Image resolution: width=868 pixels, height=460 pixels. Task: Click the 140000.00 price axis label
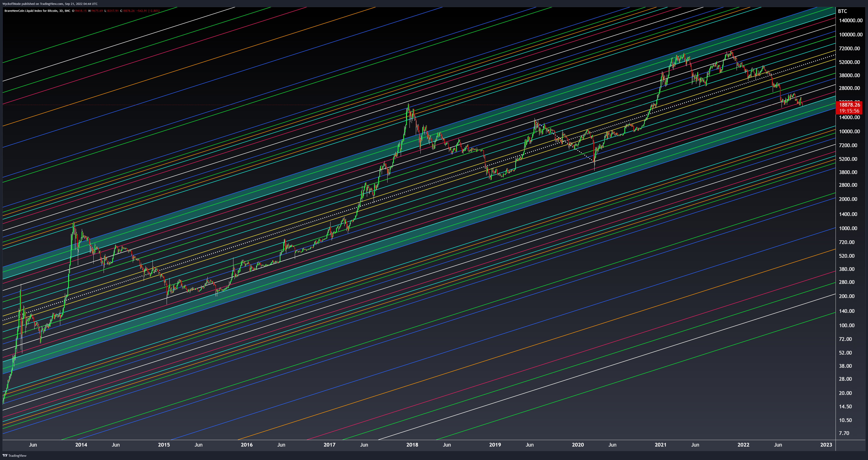(851, 21)
